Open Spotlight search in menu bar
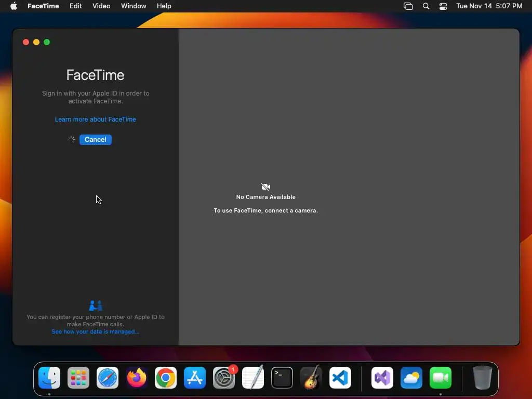 (x=426, y=6)
